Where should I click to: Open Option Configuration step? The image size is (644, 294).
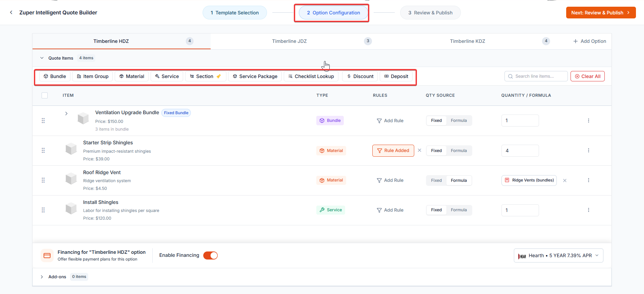333,13
